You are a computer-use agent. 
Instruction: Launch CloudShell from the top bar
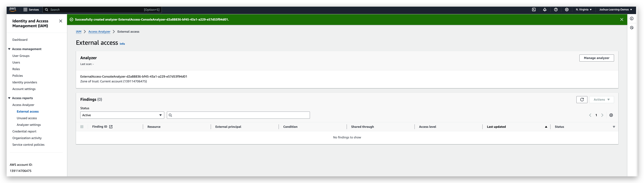tap(534, 9)
